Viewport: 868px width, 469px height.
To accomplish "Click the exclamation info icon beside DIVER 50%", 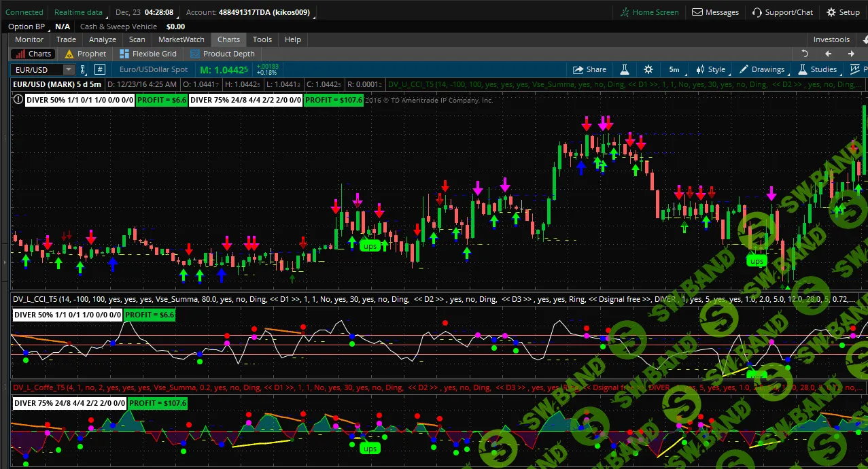I will pos(18,100).
